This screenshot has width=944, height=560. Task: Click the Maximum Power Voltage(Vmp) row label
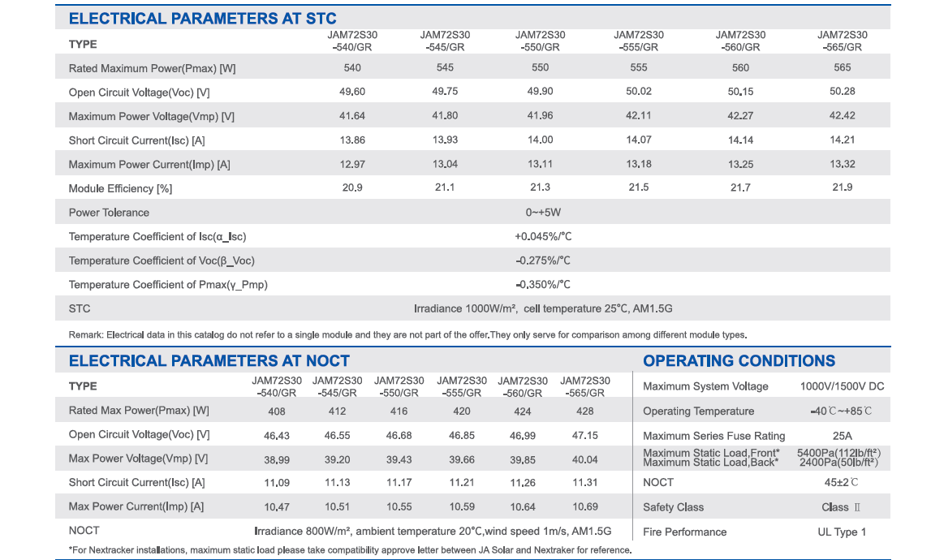tap(152, 116)
